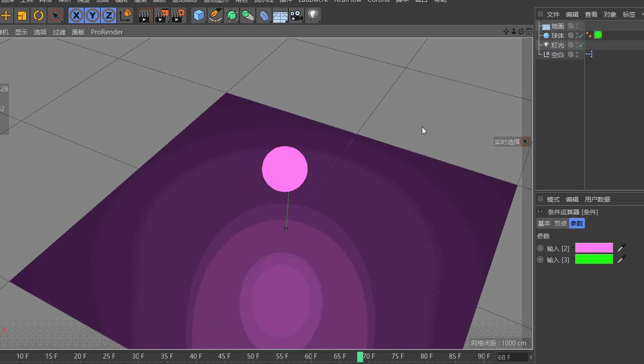The width and height of the screenshot is (644, 364).
Task: Toggle the 地面 layer square
Action: coord(571,26)
